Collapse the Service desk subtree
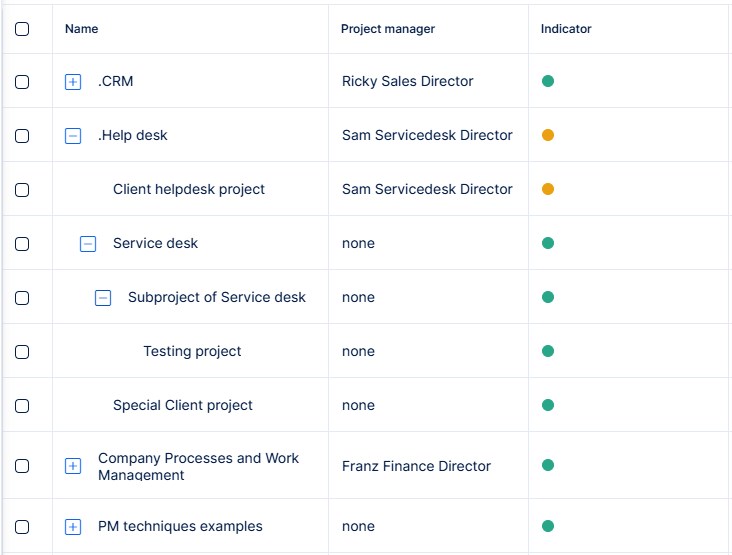 click(88, 244)
